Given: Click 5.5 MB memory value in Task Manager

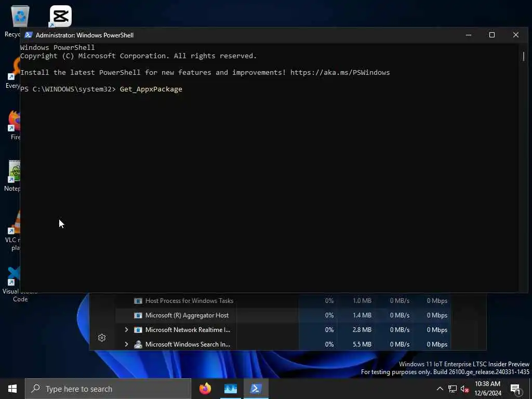Looking at the screenshot, I should coord(362,344).
